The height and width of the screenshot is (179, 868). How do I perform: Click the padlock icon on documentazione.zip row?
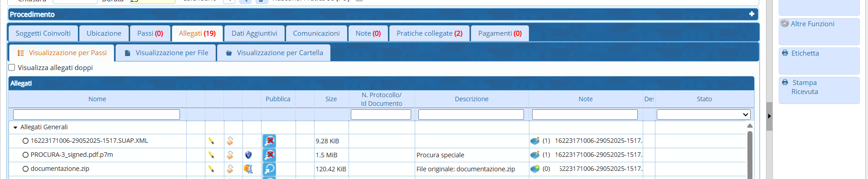click(x=230, y=169)
